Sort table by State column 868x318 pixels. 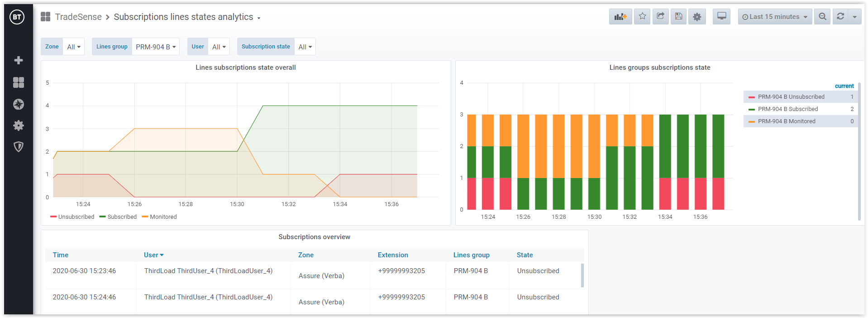point(525,255)
